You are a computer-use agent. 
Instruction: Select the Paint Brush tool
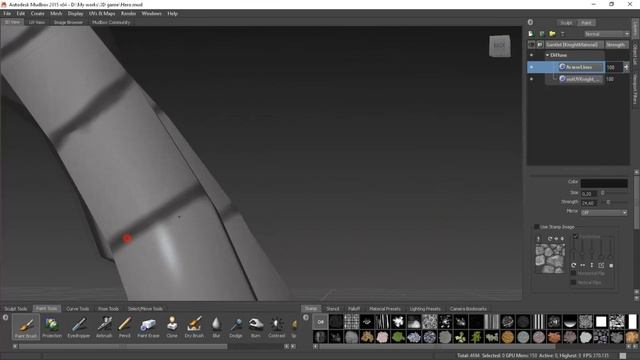(x=26, y=327)
